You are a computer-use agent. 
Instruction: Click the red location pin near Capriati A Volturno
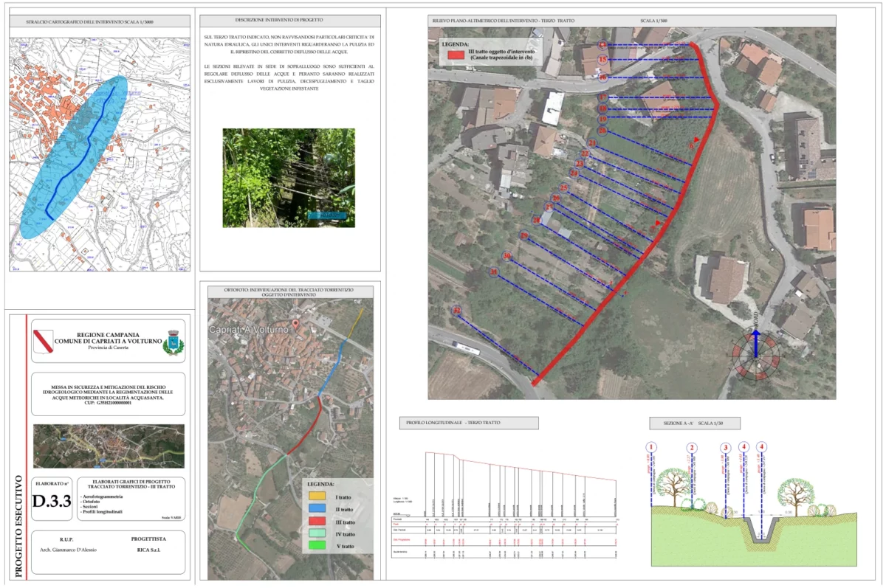[x=296, y=324]
